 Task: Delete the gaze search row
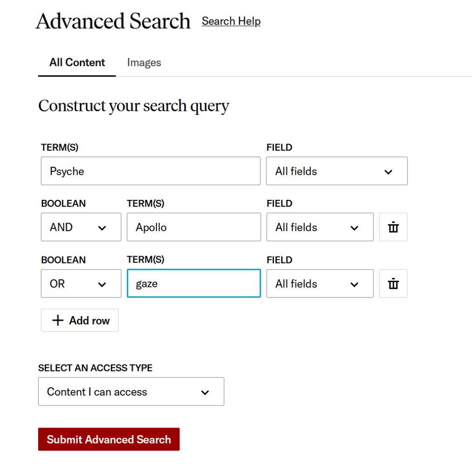[x=393, y=284]
